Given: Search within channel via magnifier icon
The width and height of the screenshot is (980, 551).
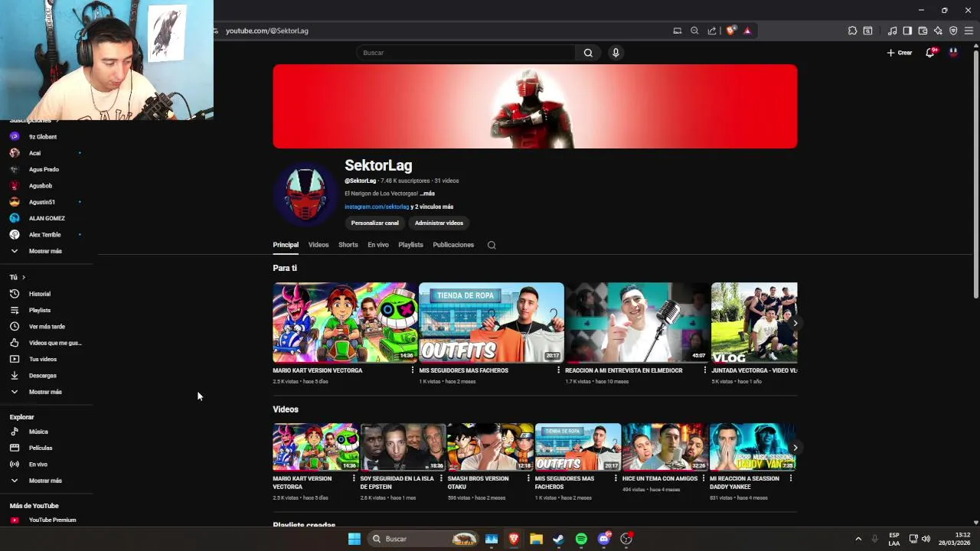Looking at the screenshot, I should coord(492,245).
